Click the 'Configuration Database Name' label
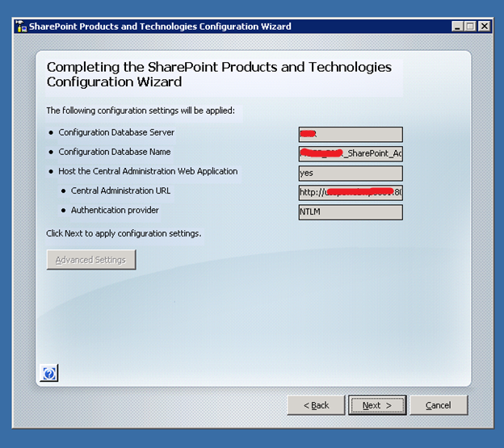The height and width of the screenshot is (448, 504). pyautogui.click(x=115, y=152)
